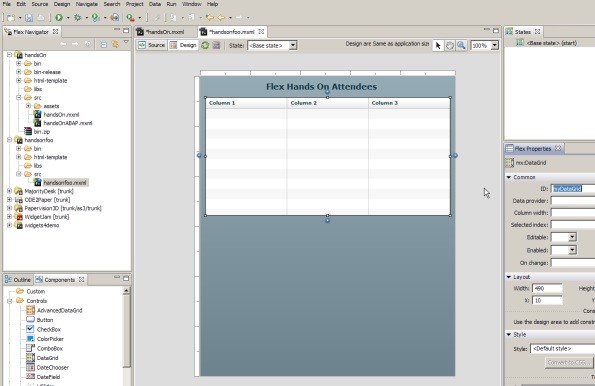The width and height of the screenshot is (595, 386).
Task: Switch to Source view mode
Action: pos(152,45)
